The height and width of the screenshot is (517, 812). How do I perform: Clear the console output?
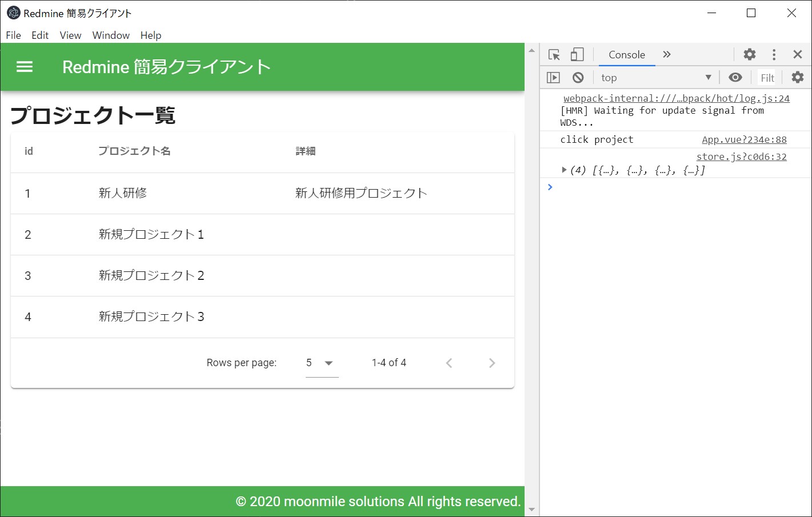coord(578,78)
